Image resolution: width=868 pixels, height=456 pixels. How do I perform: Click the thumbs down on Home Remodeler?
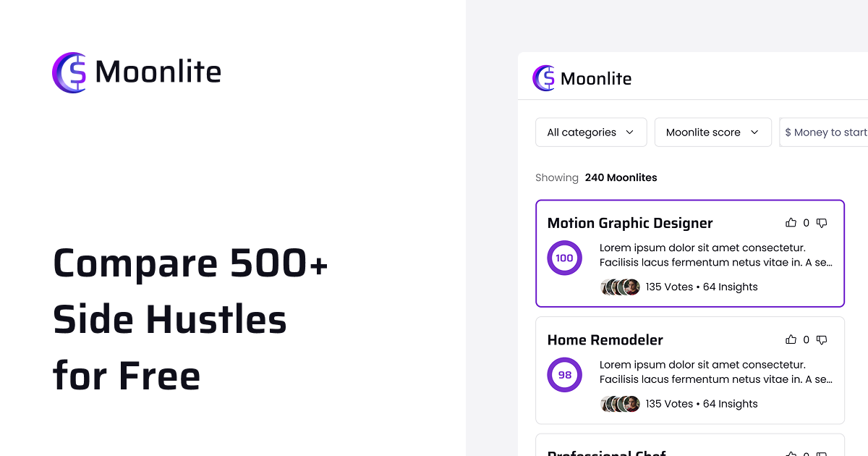pyautogui.click(x=822, y=339)
